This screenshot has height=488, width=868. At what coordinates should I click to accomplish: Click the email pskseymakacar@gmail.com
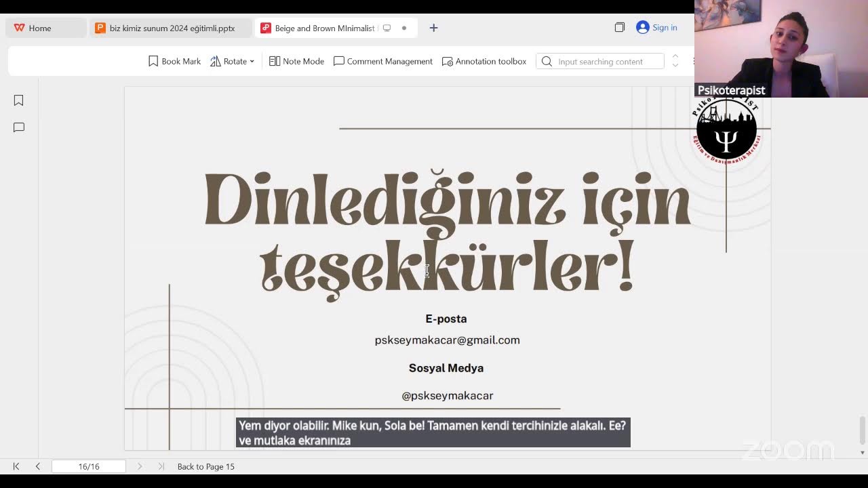coord(447,340)
